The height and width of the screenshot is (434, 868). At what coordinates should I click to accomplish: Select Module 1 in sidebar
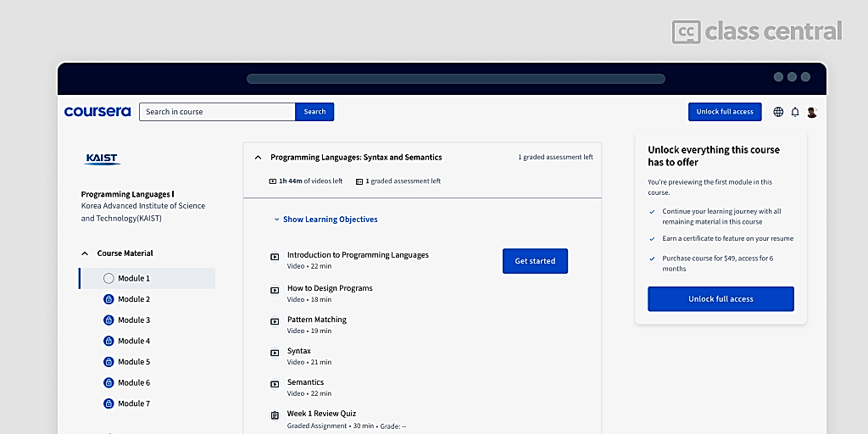pos(147,278)
